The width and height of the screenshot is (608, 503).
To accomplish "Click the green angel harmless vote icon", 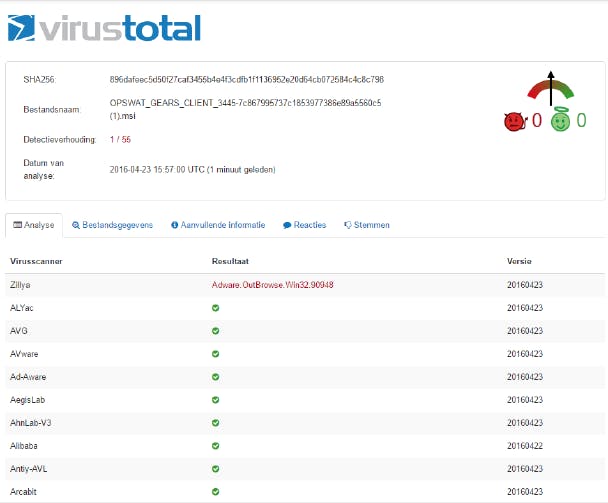I will pyautogui.click(x=560, y=120).
